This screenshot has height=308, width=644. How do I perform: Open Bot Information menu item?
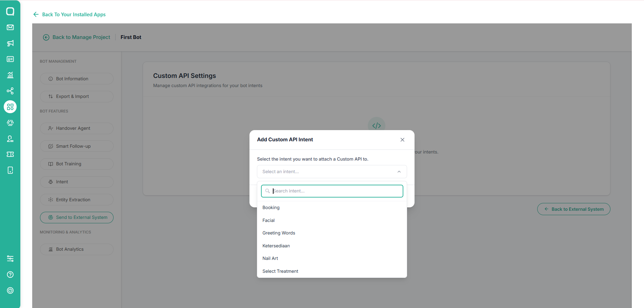point(77,79)
